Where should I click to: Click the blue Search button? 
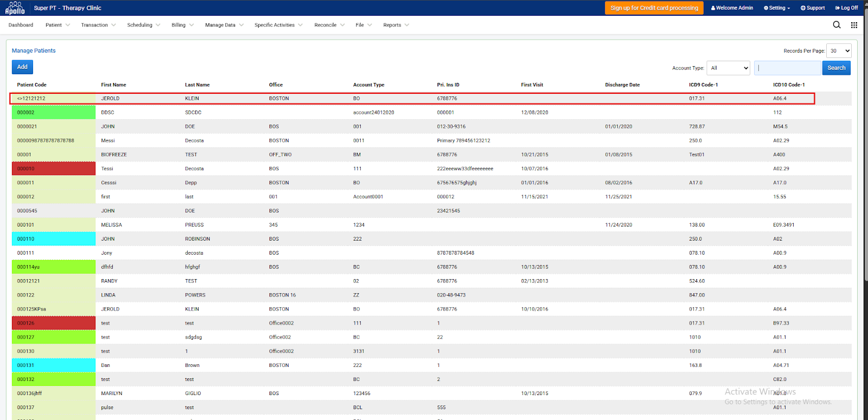click(x=836, y=68)
